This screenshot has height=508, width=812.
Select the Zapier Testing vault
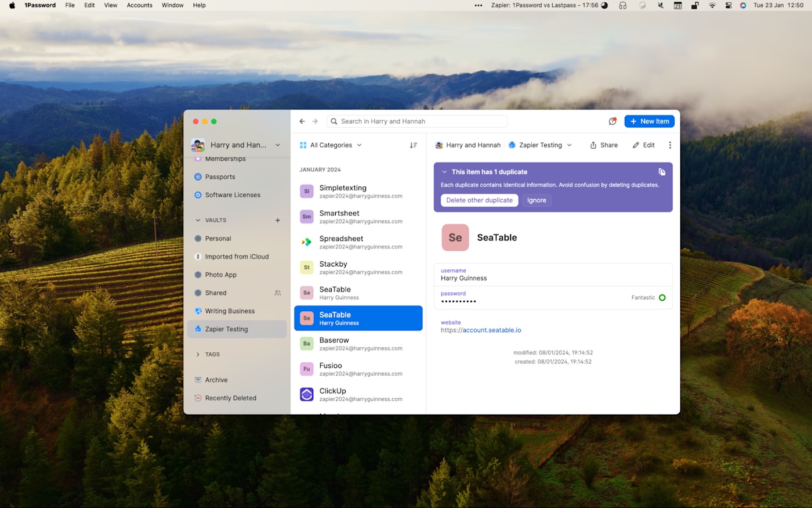click(237, 329)
